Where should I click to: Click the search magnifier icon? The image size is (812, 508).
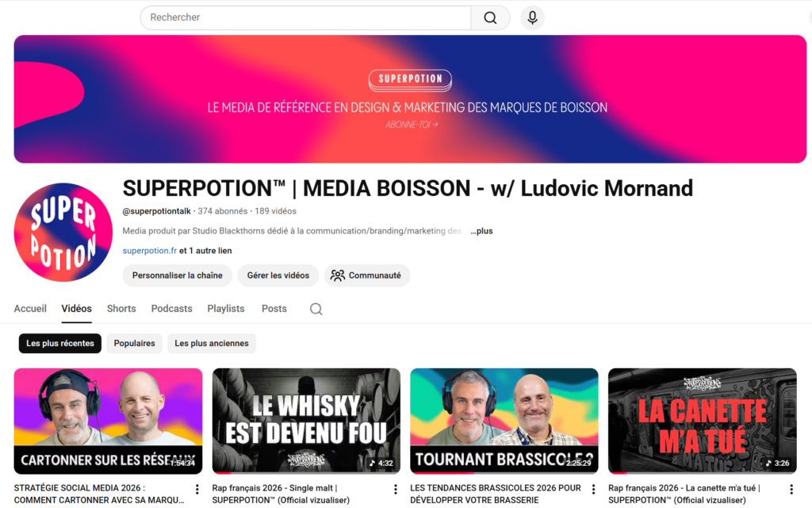489,17
